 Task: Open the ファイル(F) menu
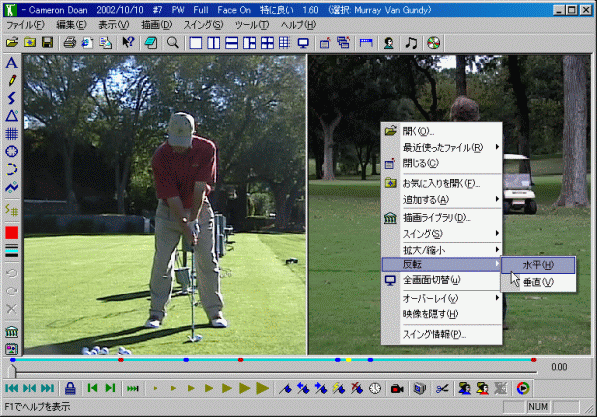25,25
